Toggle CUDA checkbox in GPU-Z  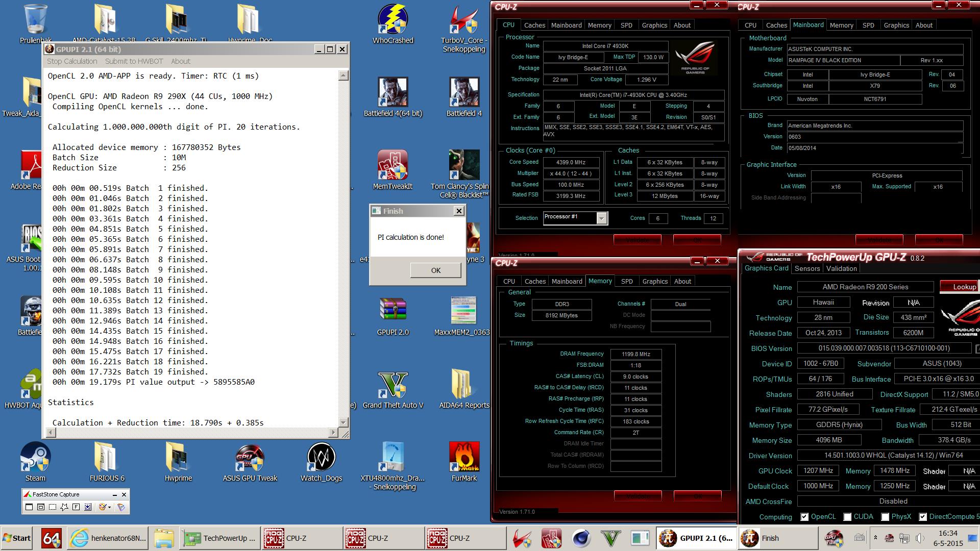pyautogui.click(x=847, y=517)
